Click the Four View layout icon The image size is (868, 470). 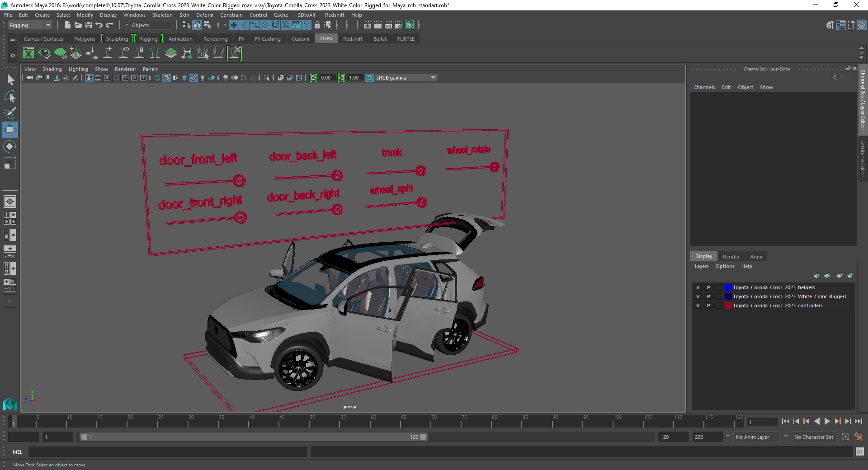pyautogui.click(x=10, y=218)
